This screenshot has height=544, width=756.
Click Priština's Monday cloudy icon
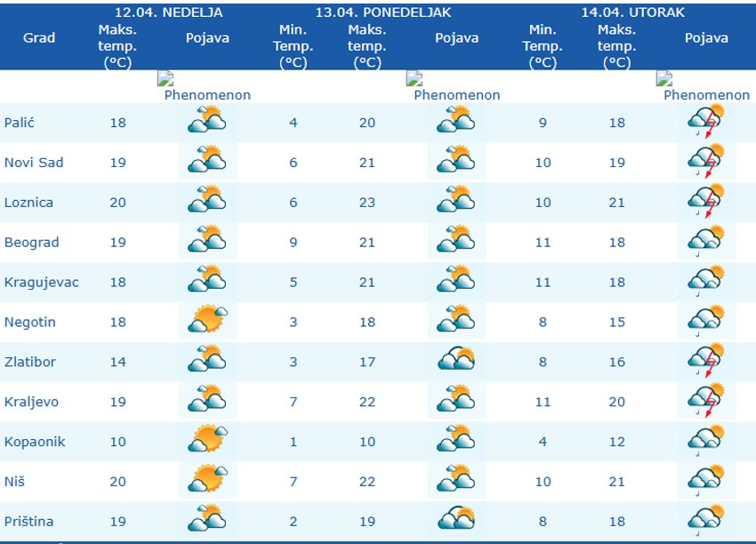(x=456, y=522)
